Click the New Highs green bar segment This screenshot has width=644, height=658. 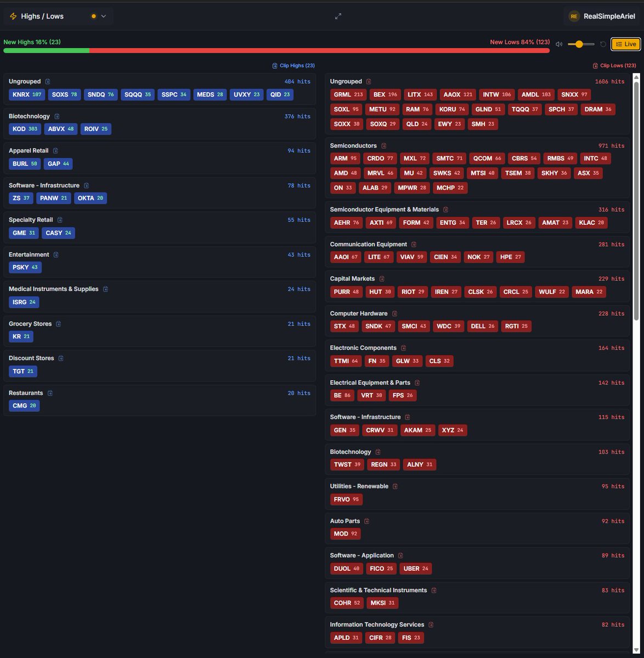point(47,50)
